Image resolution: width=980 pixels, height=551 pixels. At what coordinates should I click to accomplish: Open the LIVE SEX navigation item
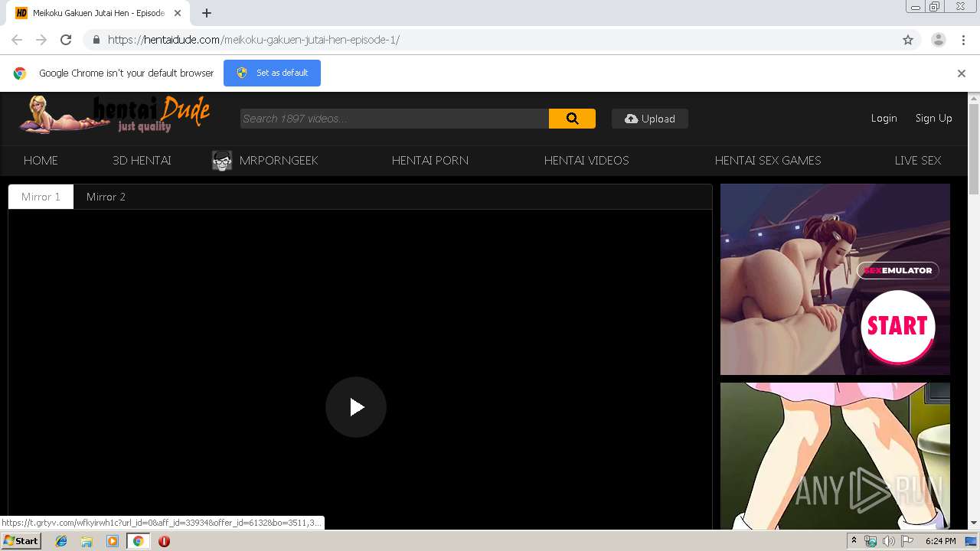918,161
